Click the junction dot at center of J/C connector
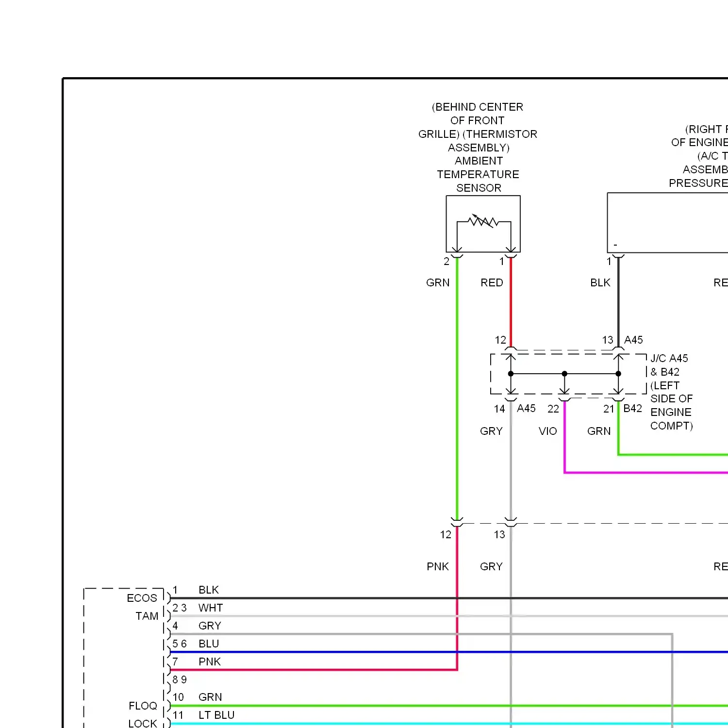This screenshot has width=728, height=728. point(564,374)
